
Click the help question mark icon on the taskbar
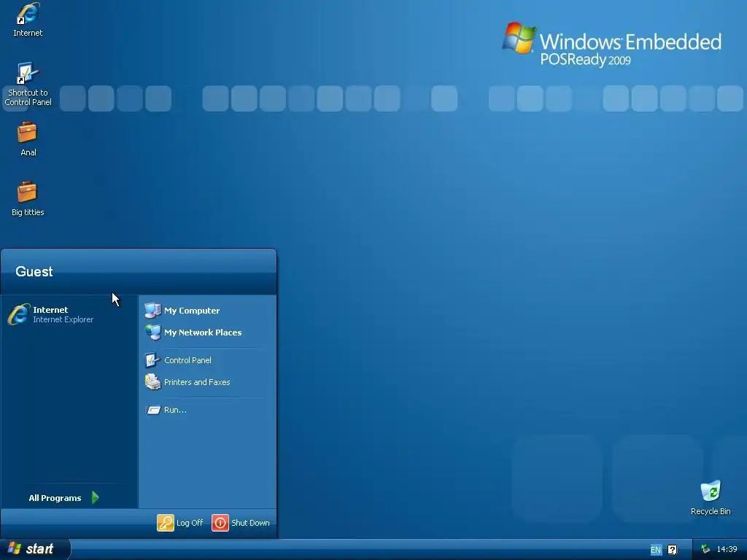(672, 550)
